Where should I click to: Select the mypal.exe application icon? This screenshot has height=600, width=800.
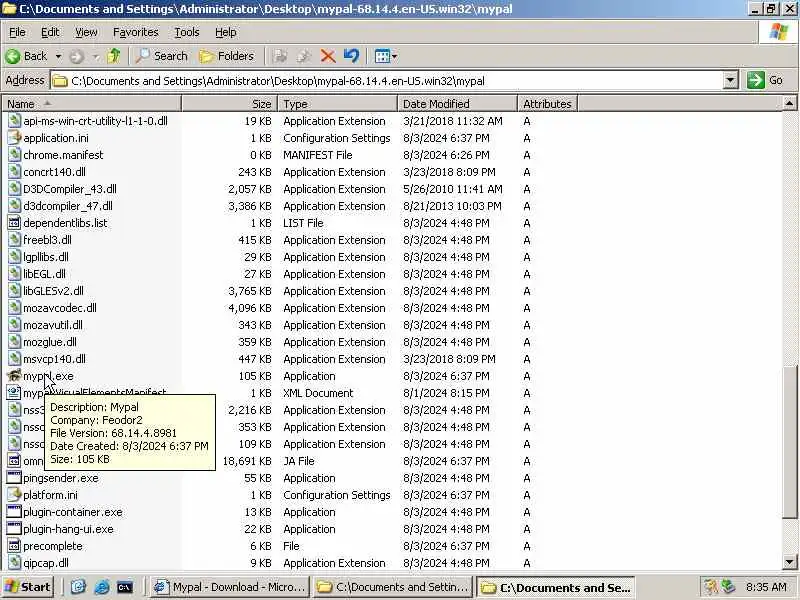tap(14, 376)
